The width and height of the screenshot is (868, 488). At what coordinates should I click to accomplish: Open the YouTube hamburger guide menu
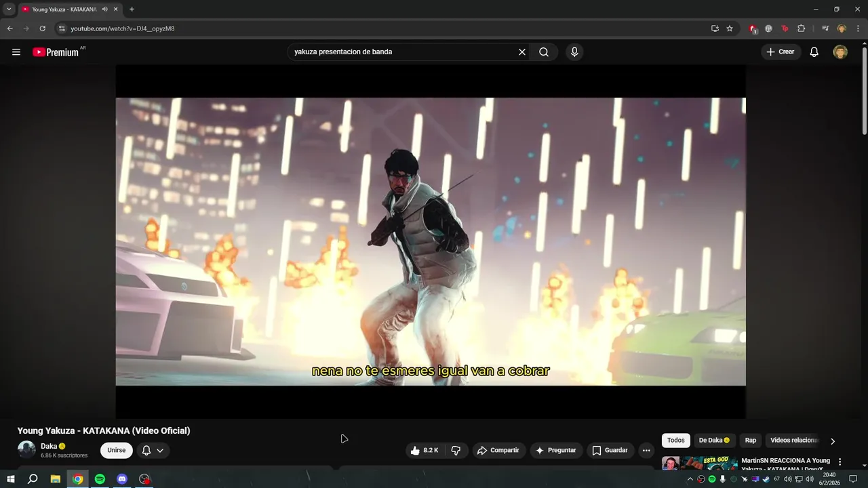click(16, 52)
